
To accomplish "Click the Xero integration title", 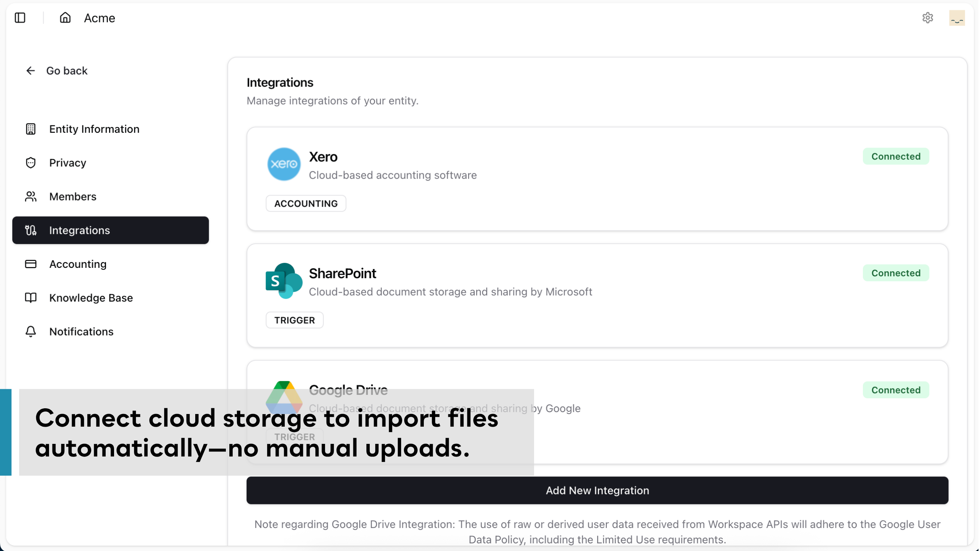I will [x=323, y=157].
